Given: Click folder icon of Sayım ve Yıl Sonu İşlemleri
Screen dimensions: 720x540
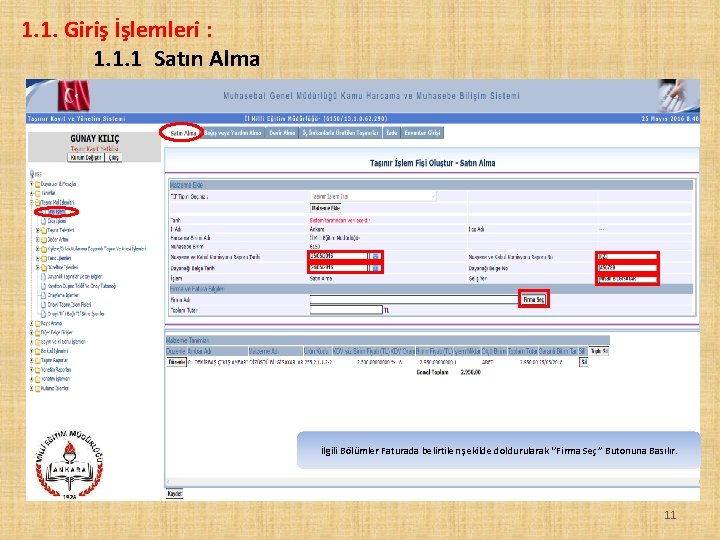Looking at the screenshot, I should pos(38,342).
